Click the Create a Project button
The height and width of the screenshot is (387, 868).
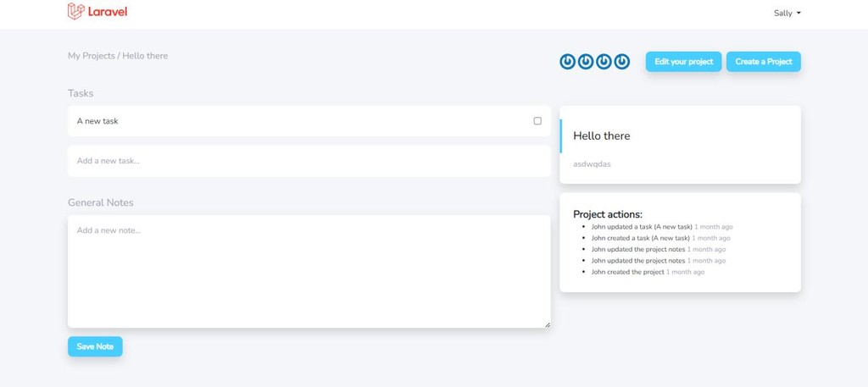coord(764,61)
